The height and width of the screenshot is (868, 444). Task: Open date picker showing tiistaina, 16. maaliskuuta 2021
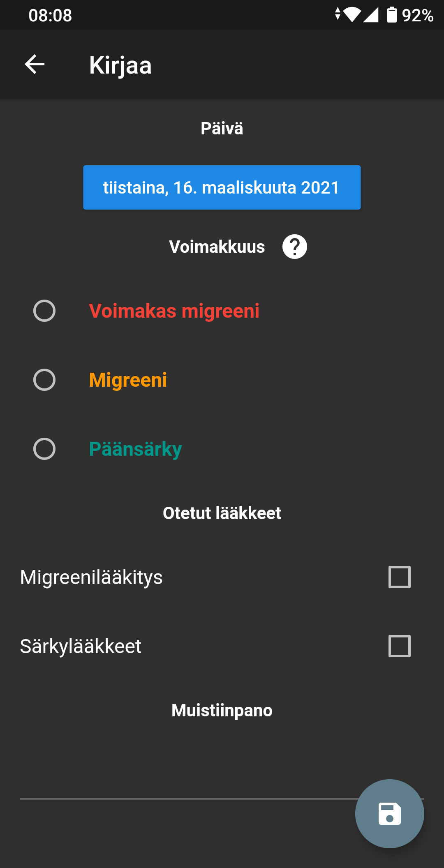coord(222,187)
